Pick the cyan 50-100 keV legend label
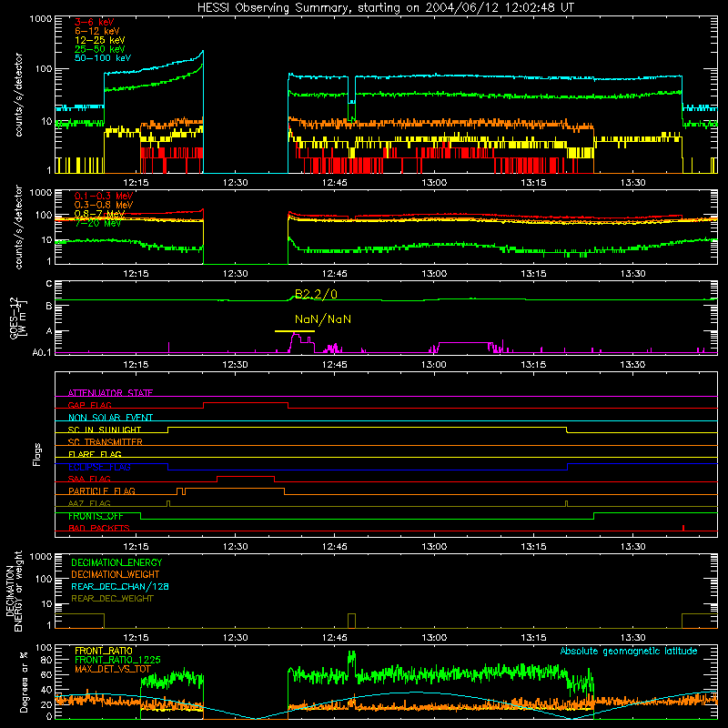Viewport: 728px width, 728px height. (x=103, y=58)
